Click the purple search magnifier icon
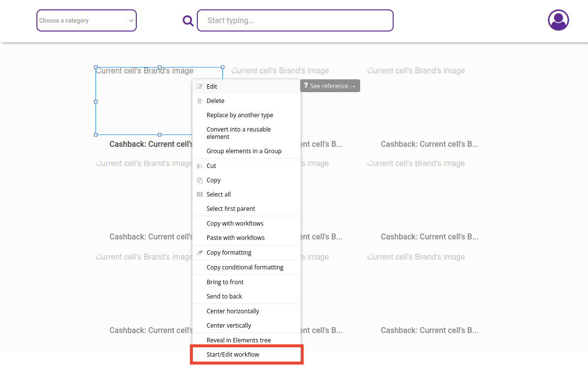588x368 pixels. point(188,20)
